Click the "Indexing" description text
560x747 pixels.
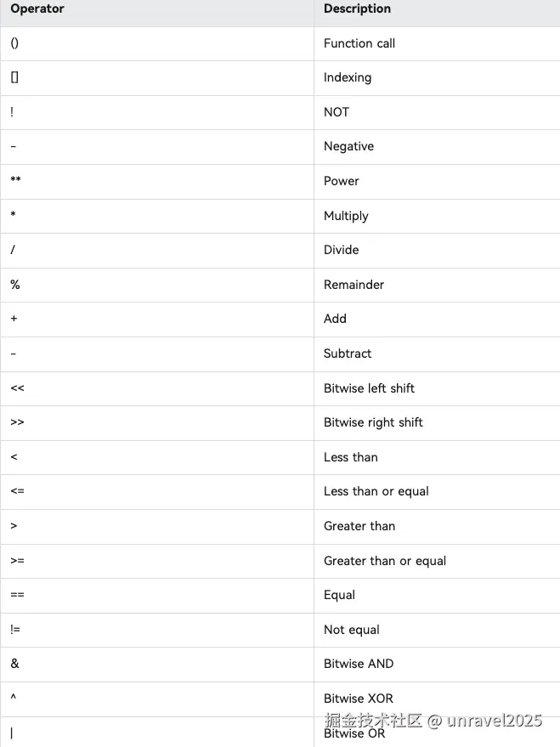click(348, 77)
